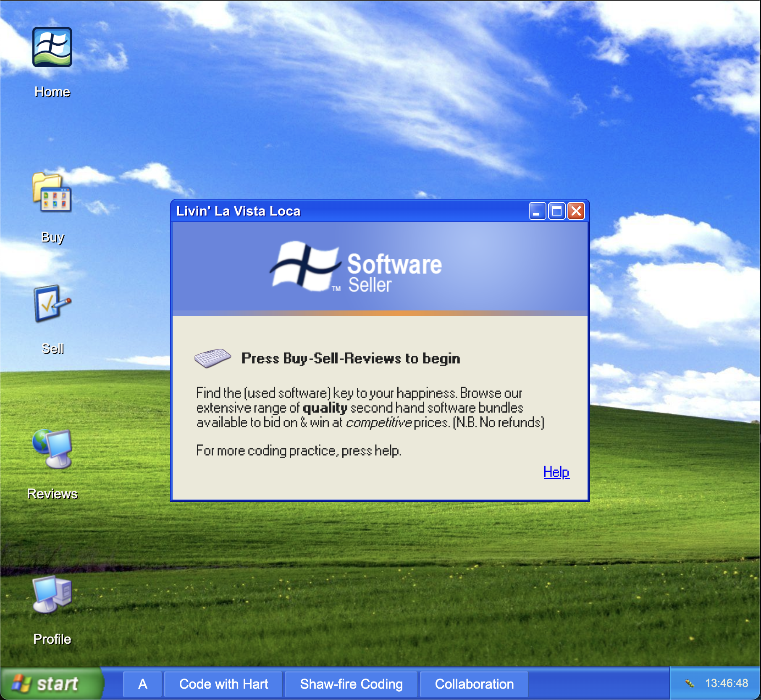This screenshot has height=700, width=761.
Task: Click the system tray icon beside the clock
Action: pos(689,684)
